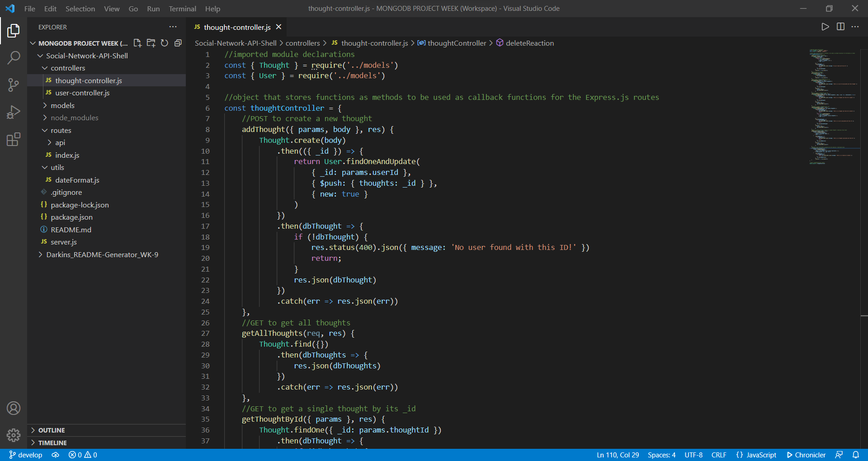Open the Run menu
Screen dimensions: 868x461
click(153, 9)
